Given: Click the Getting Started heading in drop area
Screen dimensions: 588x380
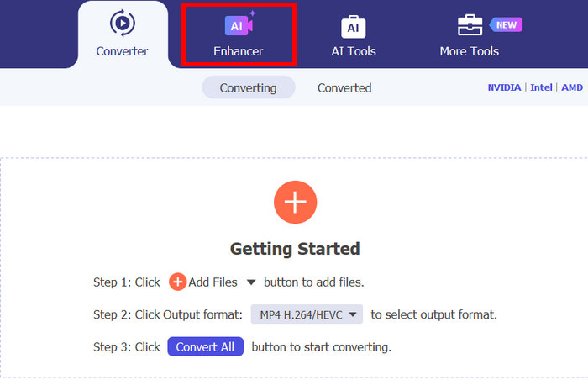Looking at the screenshot, I should (295, 249).
